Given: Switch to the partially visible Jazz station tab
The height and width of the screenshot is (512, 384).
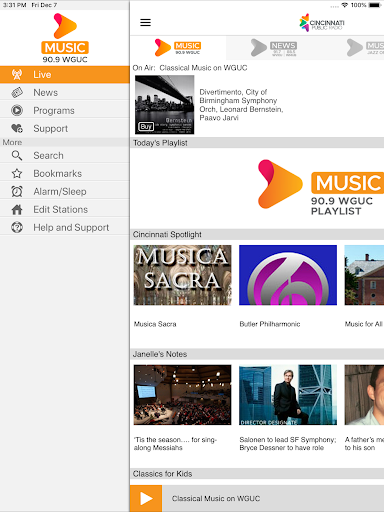Looking at the screenshot, I should (364, 48).
